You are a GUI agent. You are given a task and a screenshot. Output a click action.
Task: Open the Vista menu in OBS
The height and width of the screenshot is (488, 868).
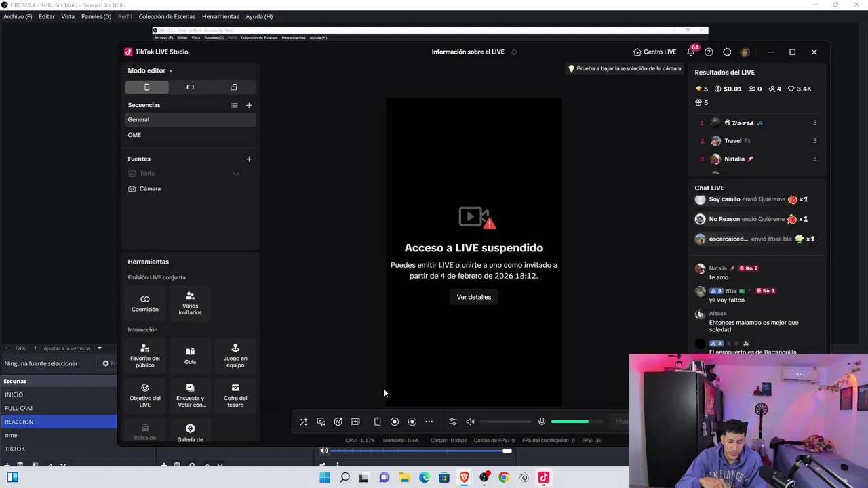coord(68,16)
